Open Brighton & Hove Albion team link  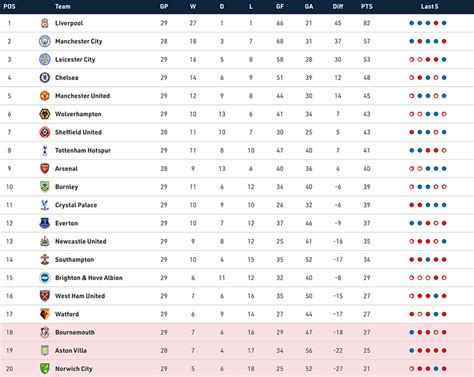89,278
